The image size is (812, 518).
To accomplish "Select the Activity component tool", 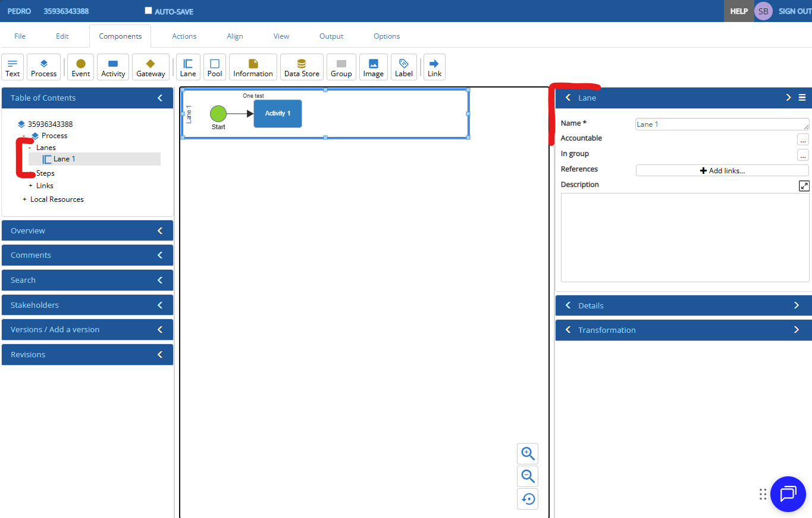I will pos(113,67).
